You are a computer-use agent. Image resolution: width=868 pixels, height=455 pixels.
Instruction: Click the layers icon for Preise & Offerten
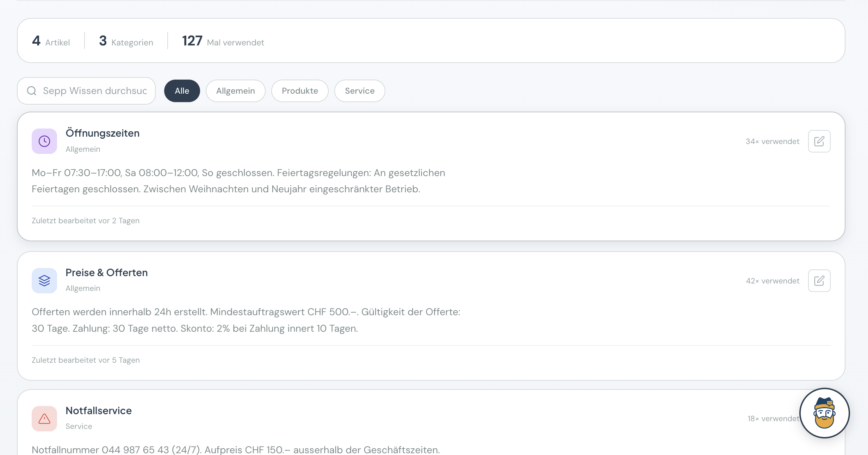44,281
